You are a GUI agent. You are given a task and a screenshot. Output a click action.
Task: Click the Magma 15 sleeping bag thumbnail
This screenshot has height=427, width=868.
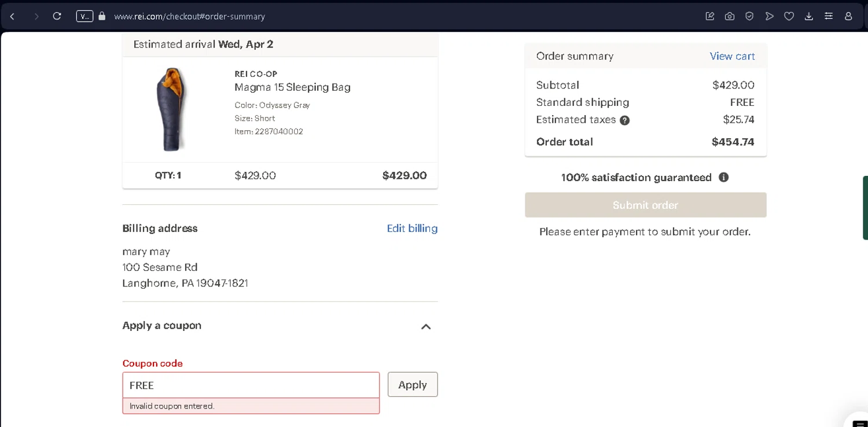pos(172,109)
